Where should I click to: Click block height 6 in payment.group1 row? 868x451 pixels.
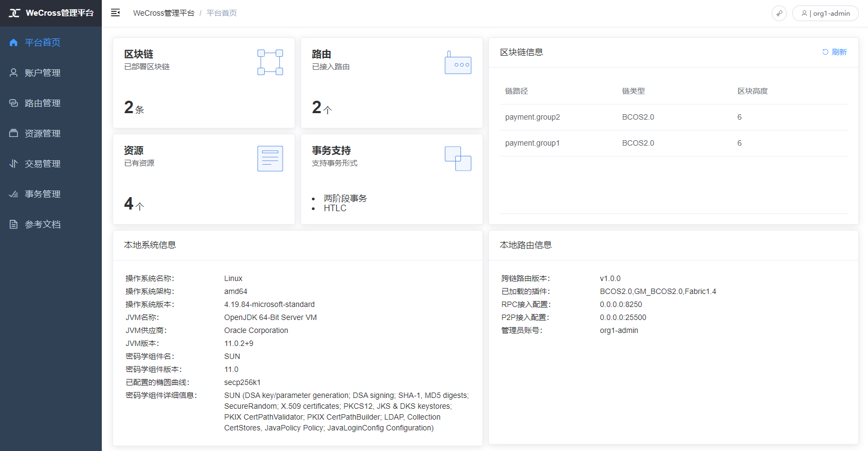click(739, 143)
